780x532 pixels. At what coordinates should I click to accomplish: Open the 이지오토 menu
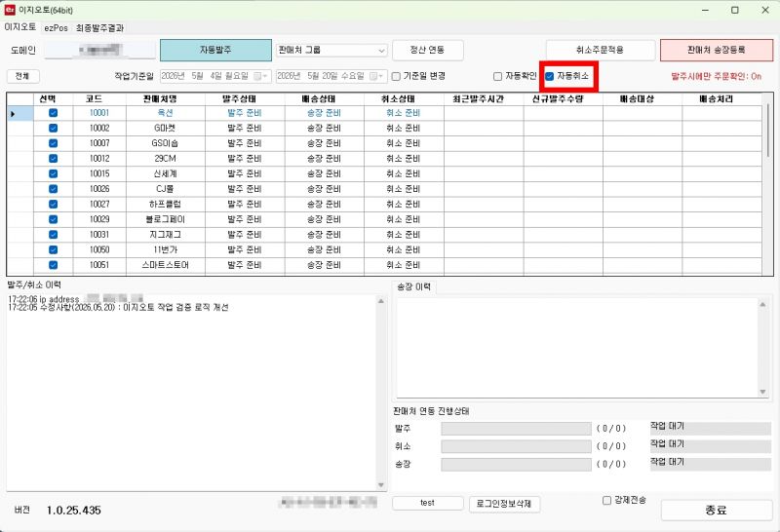19,27
